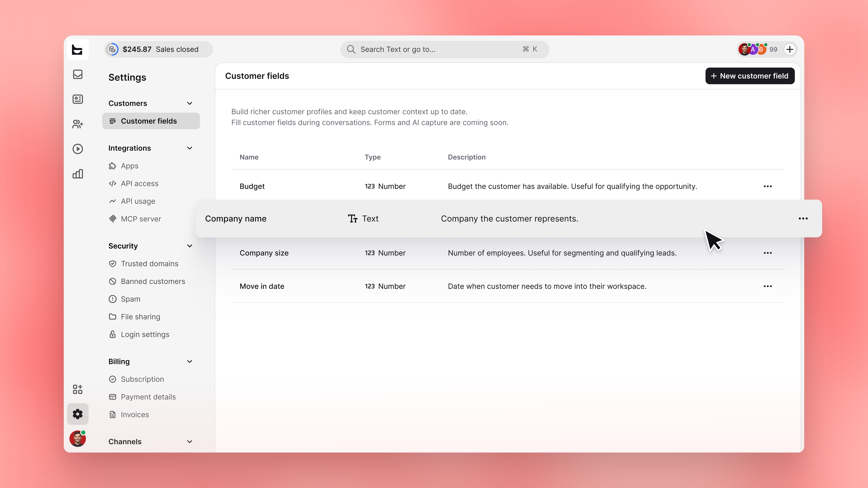Click the sales closed coin icon

(112, 49)
